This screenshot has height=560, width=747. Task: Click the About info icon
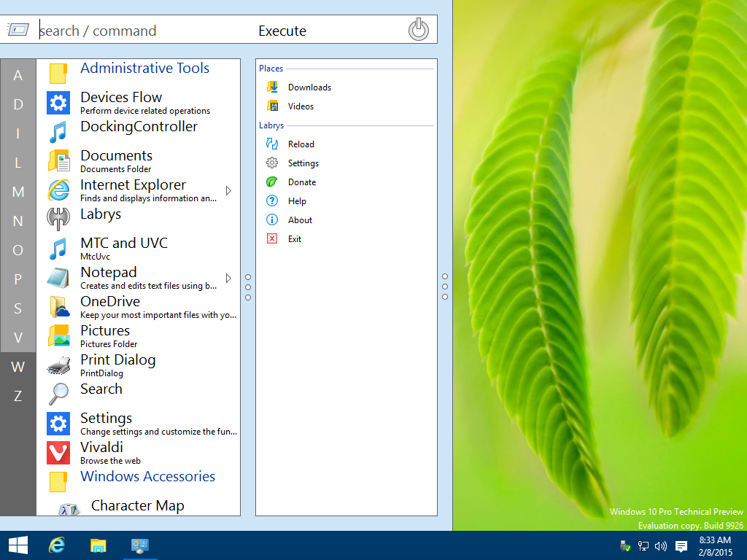[272, 220]
